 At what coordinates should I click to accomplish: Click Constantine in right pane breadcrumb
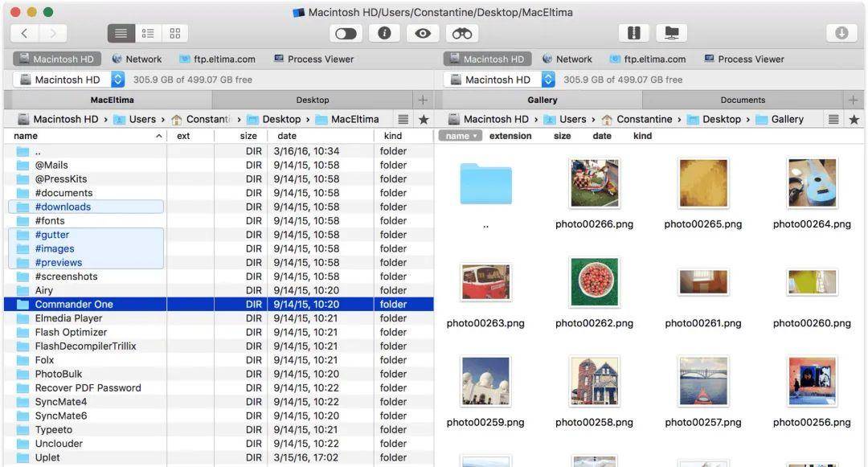(x=637, y=119)
